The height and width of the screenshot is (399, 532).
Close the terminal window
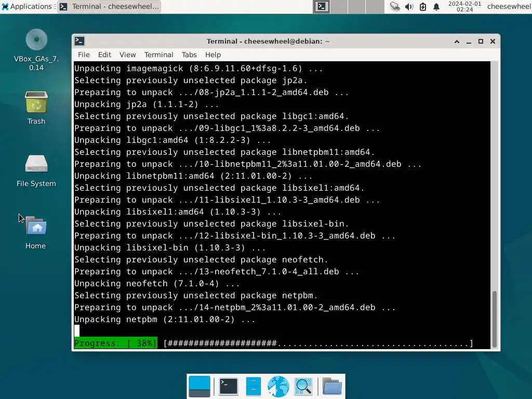click(493, 42)
